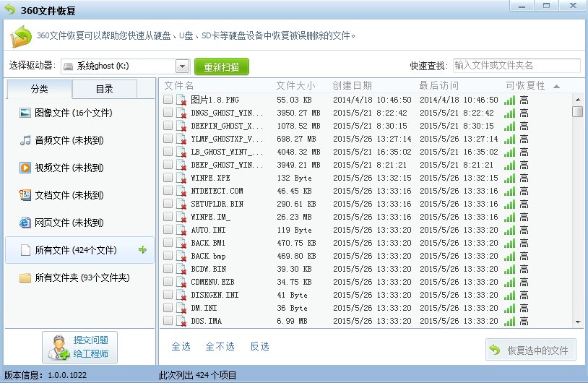Check the box for DEEPIN_GHOST_X file

pyautogui.click(x=168, y=125)
